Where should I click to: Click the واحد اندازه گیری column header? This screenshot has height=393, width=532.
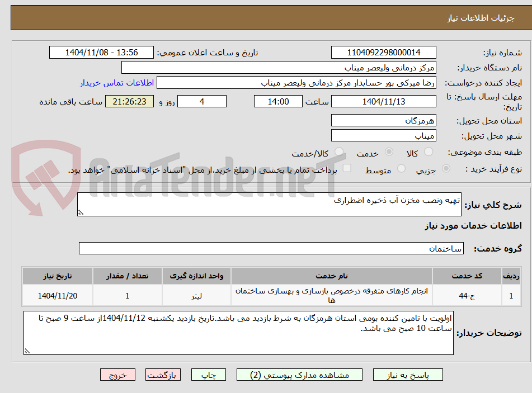point(196,276)
